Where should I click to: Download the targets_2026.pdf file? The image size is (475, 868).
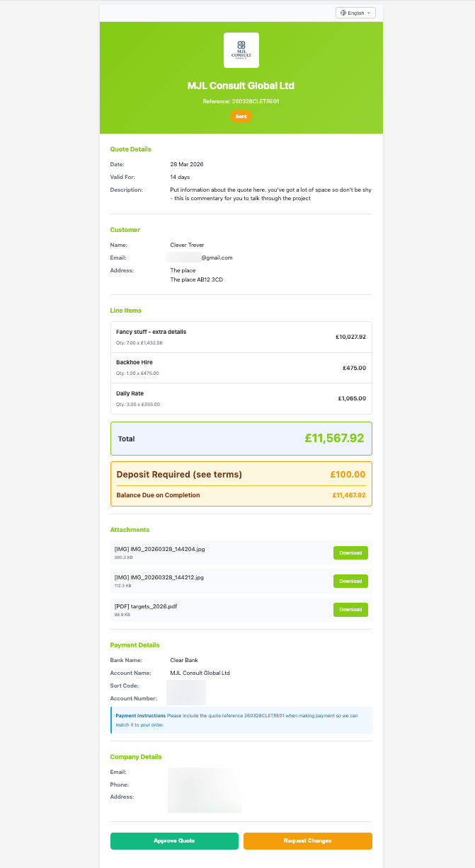tap(350, 609)
